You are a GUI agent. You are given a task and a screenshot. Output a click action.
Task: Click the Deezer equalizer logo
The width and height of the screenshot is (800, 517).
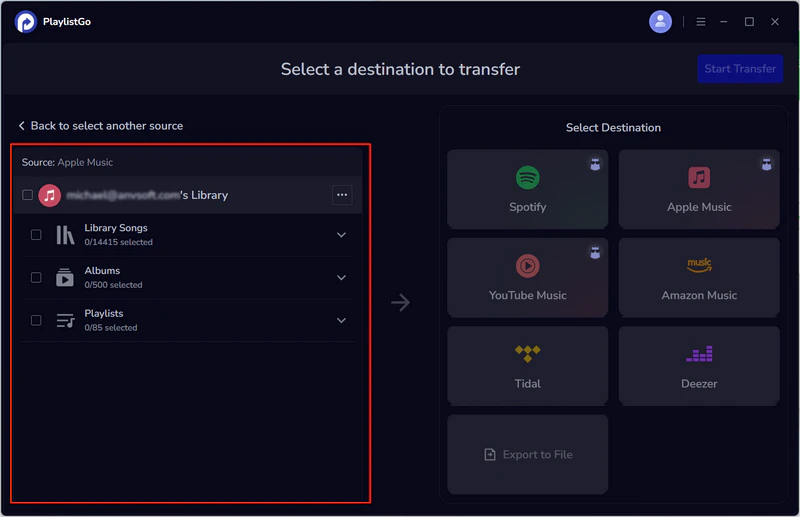pyautogui.click(x=699, y=354)
